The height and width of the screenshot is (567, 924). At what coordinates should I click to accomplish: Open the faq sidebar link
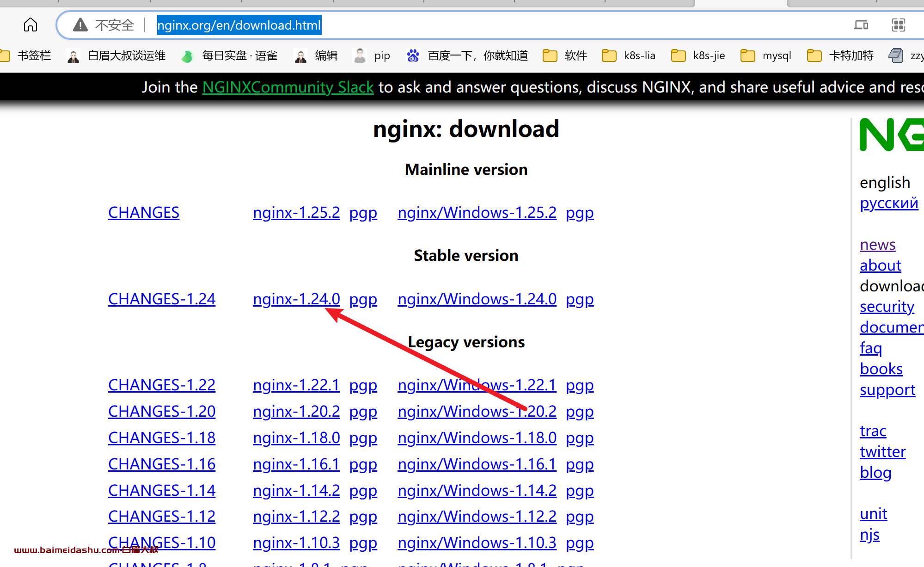coord(871,348)
